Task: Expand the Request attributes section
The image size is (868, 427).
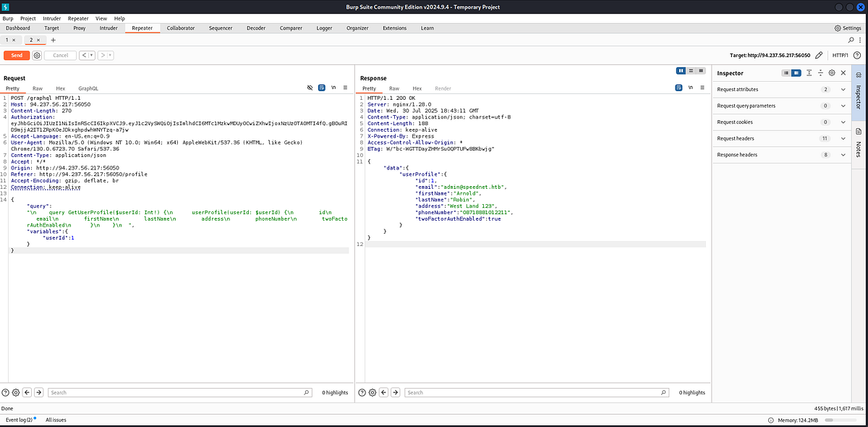Action: pos(782,89)
